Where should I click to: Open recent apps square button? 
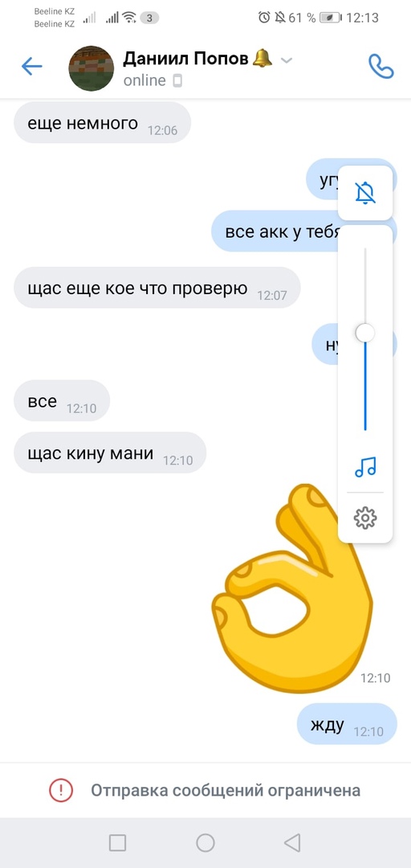pyautogui.click(x=117, y=842)
